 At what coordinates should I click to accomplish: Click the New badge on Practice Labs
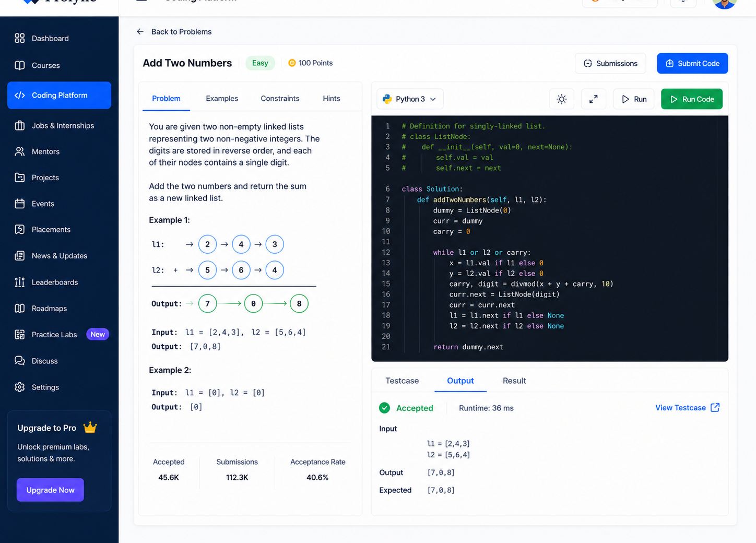click(98, 335)
